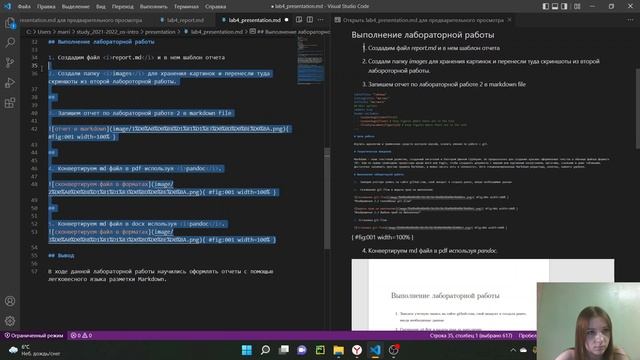The width and height of the screenshot is (640, 360).
Task: Open the Выделение menu
Action: [76, 7]
